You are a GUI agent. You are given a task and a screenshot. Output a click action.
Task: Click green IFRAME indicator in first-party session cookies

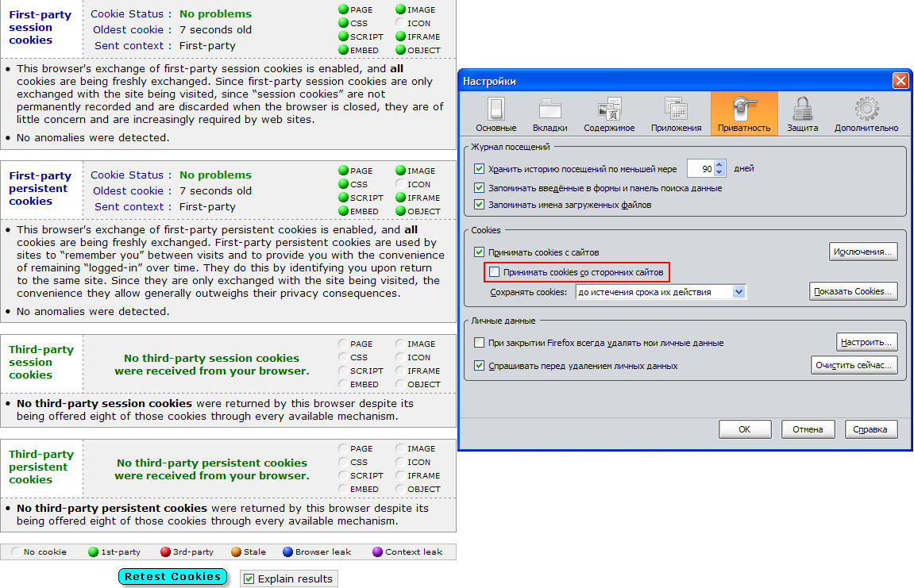pyautogui.click(x=400, y=37)
